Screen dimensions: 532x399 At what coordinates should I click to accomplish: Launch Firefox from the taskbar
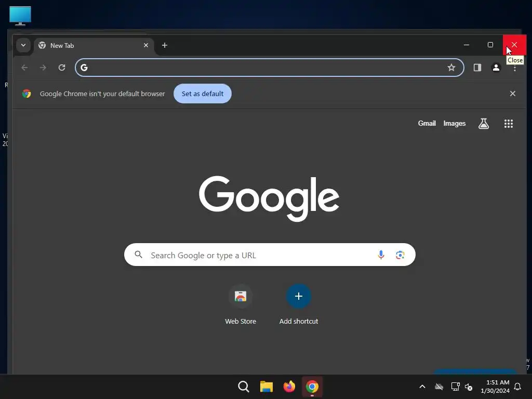point(289,387)
